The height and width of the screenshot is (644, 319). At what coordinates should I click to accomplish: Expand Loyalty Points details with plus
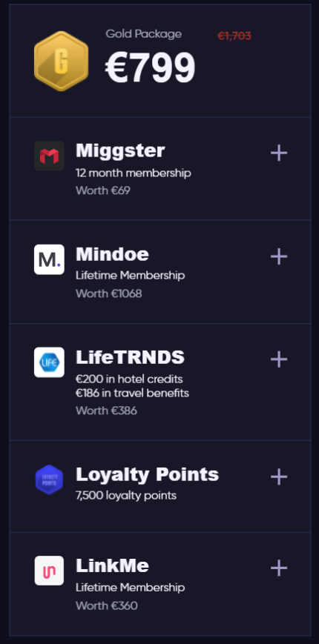click(x=279, y=477)
